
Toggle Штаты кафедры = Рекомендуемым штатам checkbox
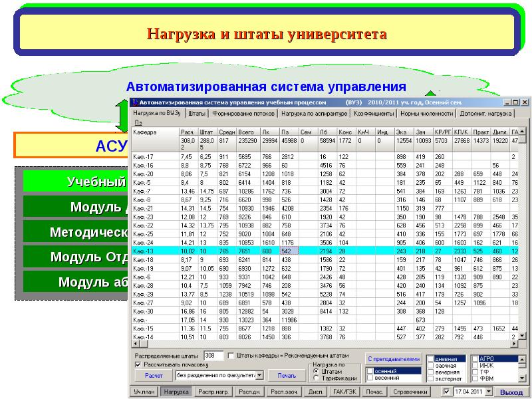tap(231, 355)
